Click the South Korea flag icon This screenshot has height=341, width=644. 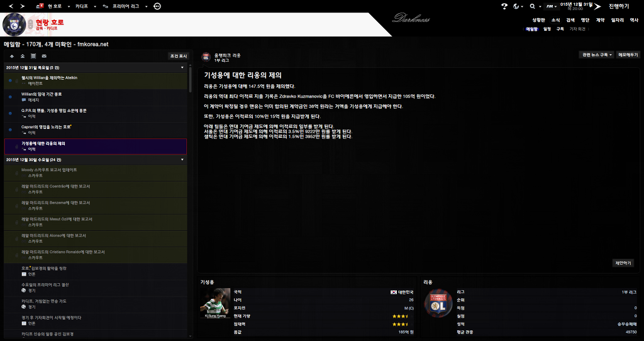[394, 292]
